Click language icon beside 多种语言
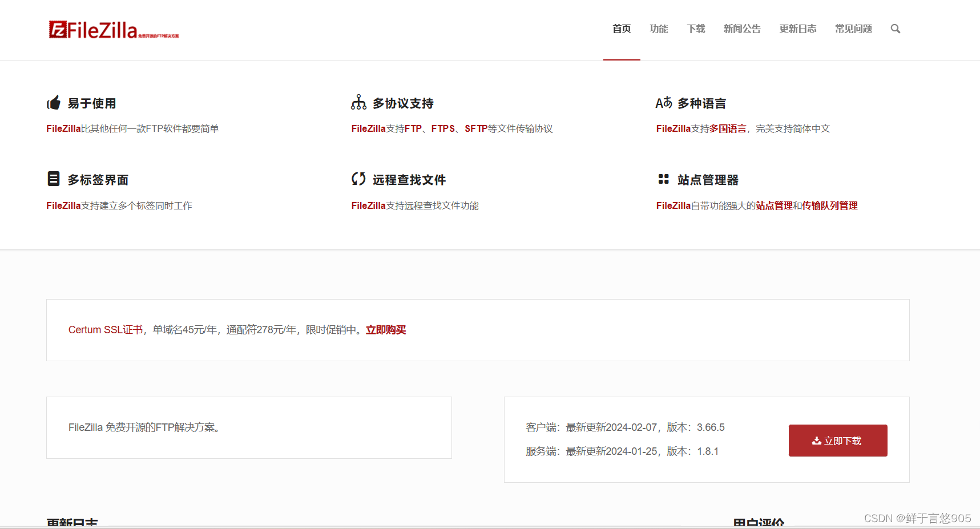This screenshot has width=980, height=529. 664,103
